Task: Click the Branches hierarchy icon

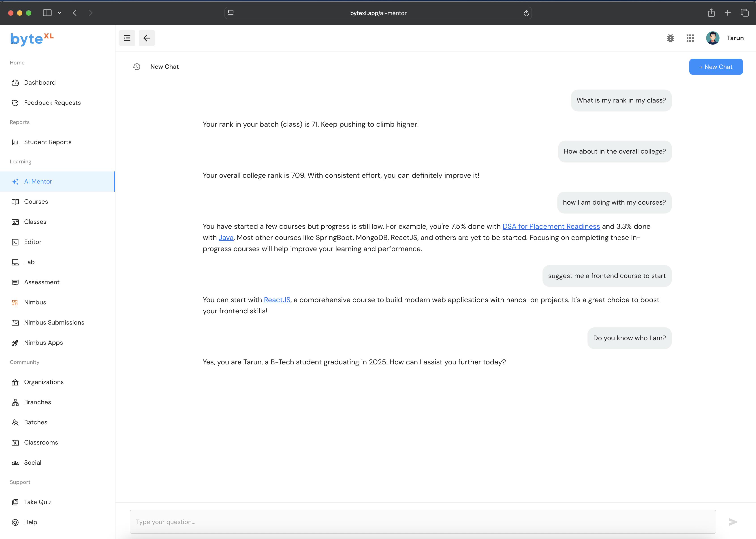Action: [x=15, y=402]
